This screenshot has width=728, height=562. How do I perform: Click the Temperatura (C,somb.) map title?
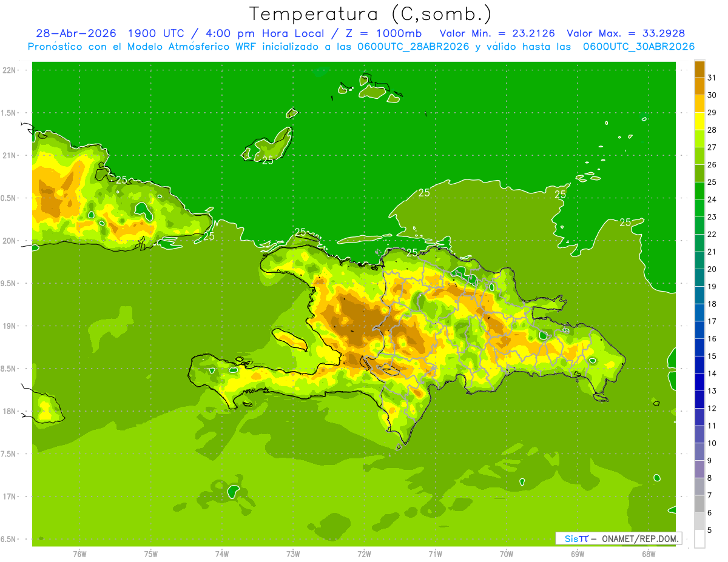371,14
